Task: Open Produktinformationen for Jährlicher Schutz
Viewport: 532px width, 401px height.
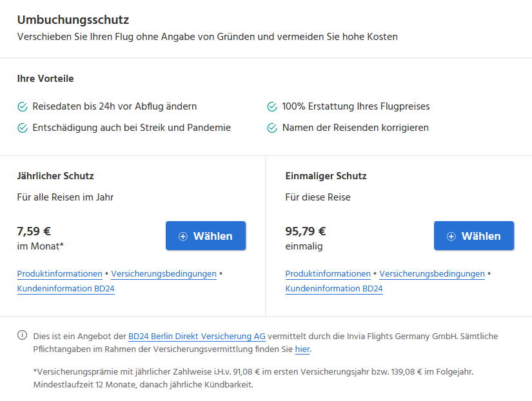Action: pos(60,274)
